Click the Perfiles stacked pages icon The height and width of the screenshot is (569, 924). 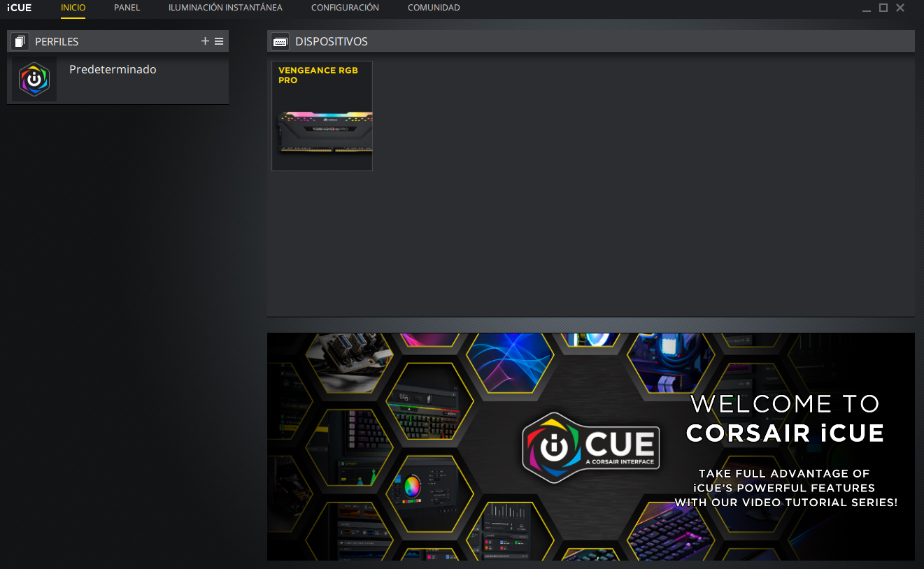coord(20,41)
